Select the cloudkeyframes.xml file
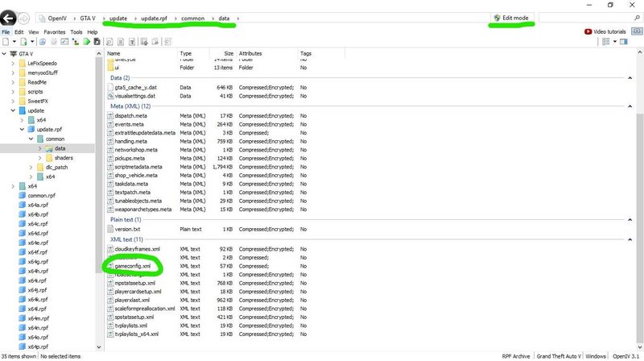This screenshot has height=361, width=644. [137, 249]
